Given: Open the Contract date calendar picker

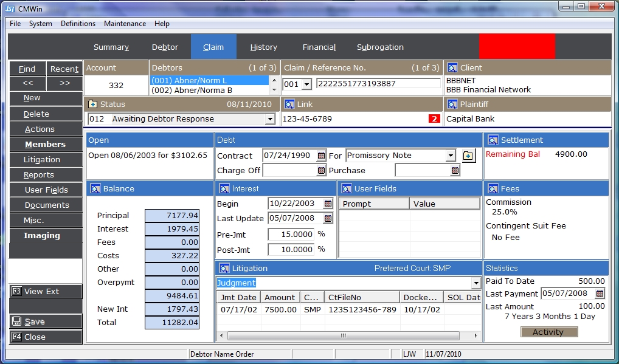Looking at the screenshot, I should pyautogui.click(x=322, y=156).
